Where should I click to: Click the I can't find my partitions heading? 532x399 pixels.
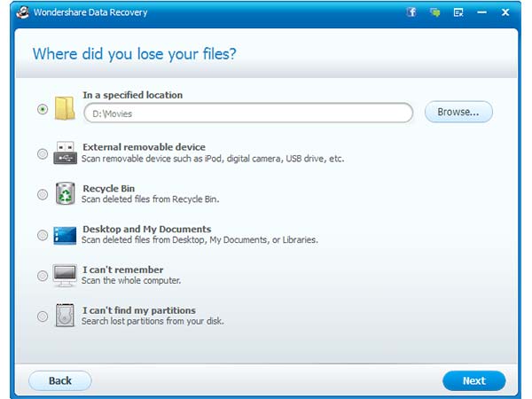tap(139, 310)
